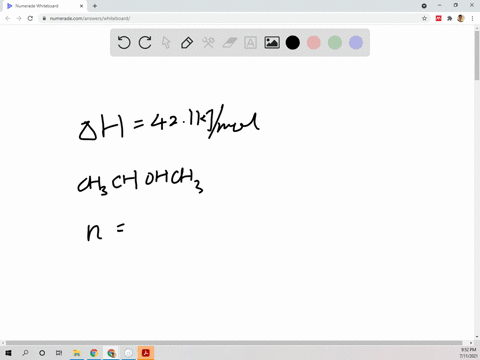The image size is (480, 360).
Task: Choose the pink pen color
Action: point(314,43)
